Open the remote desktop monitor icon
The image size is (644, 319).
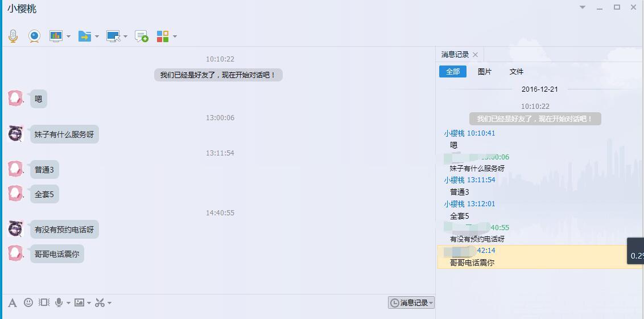113,36
